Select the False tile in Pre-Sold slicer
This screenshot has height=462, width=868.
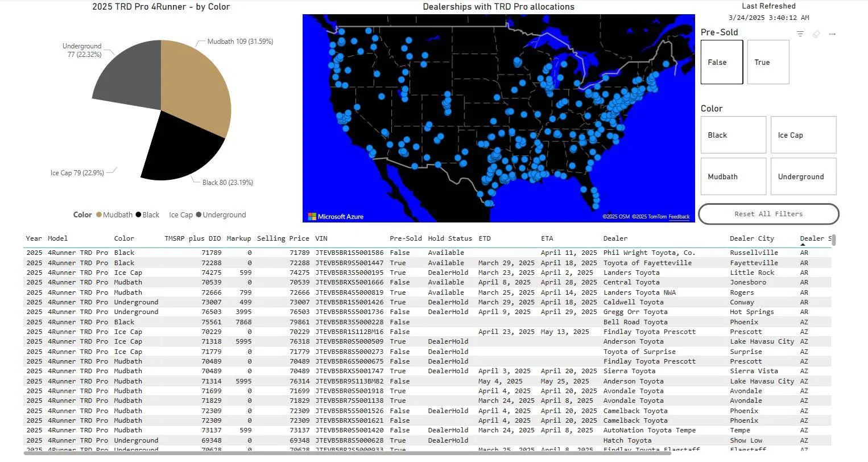click(x=722, y=62)
